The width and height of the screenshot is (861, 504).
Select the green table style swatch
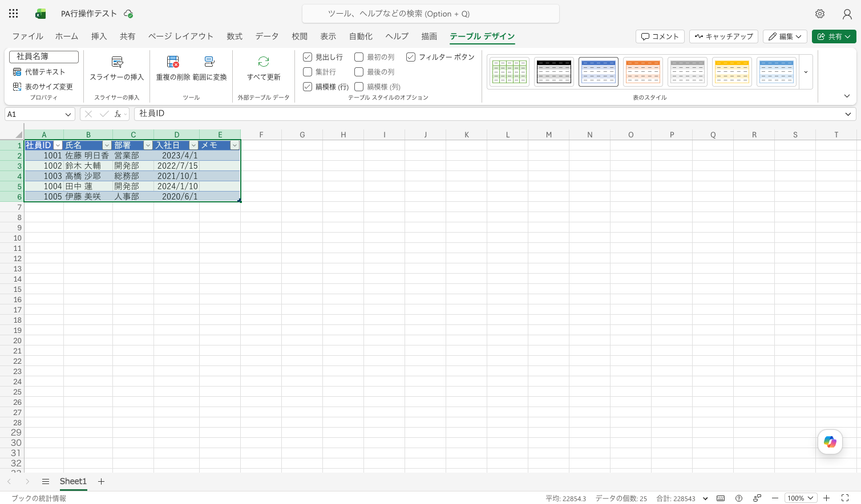tap(510, 72)
